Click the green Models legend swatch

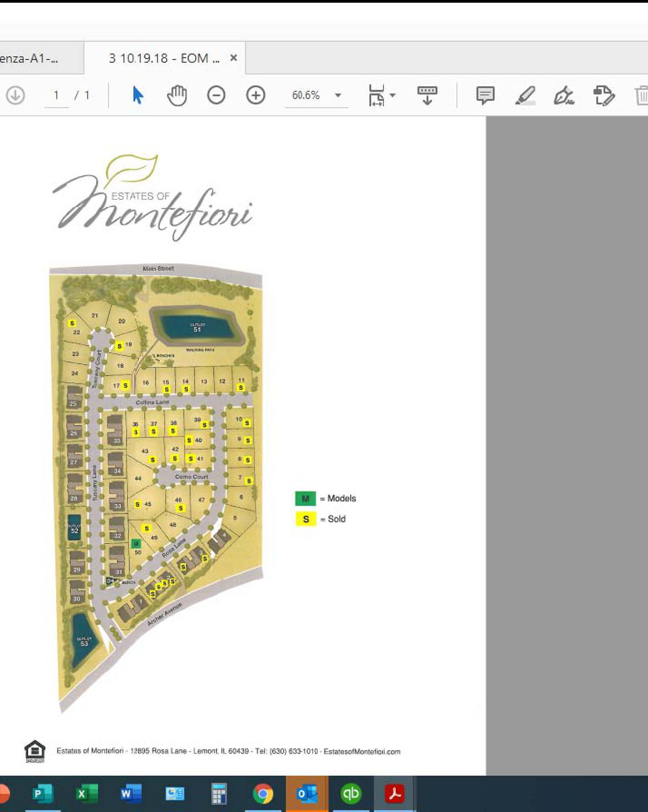pos(305,498)
